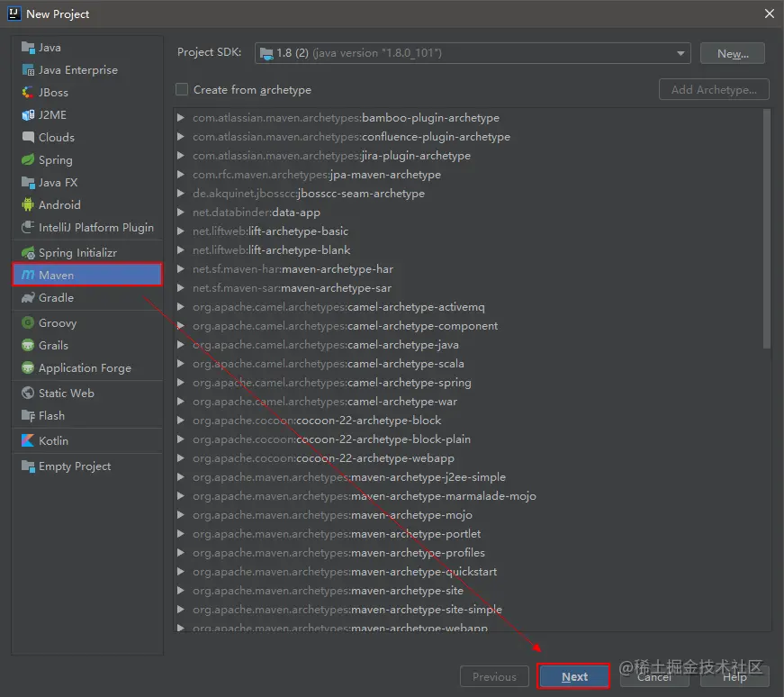This screenshot has width=784, height=697.
Task: Expand jira-plugin-archetype node
Action: (x=181, y=156)
